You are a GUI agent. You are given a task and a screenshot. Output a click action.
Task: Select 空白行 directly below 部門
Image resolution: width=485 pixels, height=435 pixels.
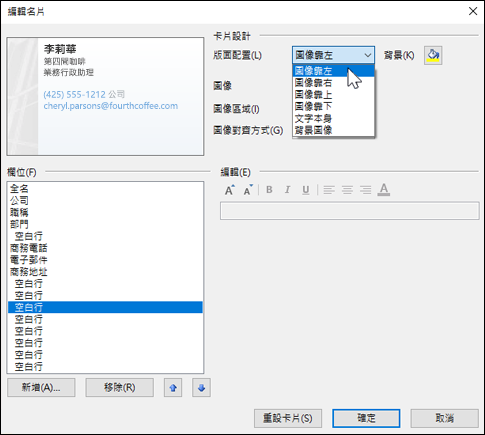(105, 236)
